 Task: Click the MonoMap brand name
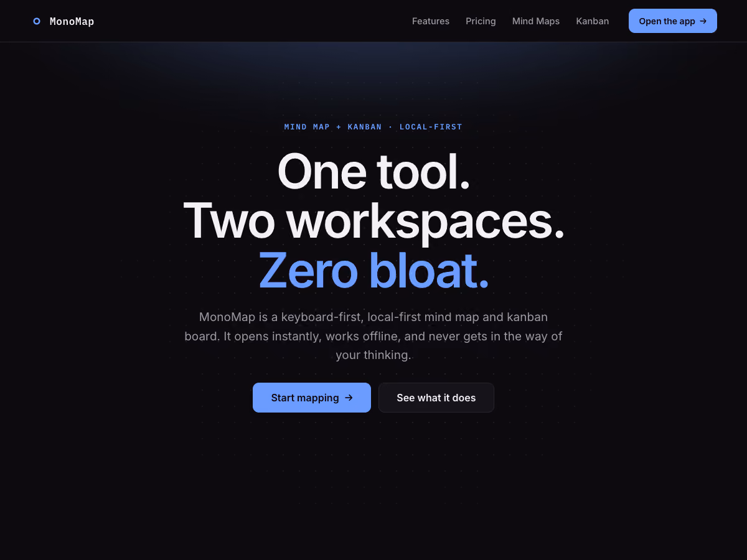[x=72, y=21]
